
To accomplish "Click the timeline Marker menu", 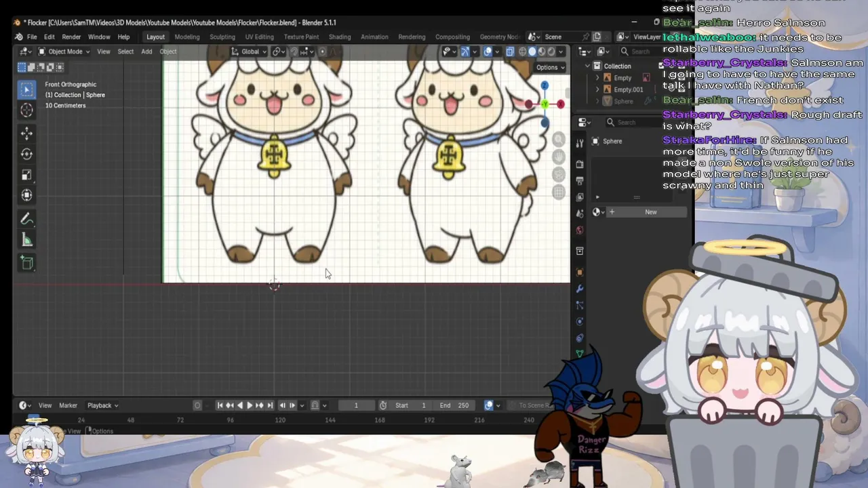I will click(x=68, y=405).
